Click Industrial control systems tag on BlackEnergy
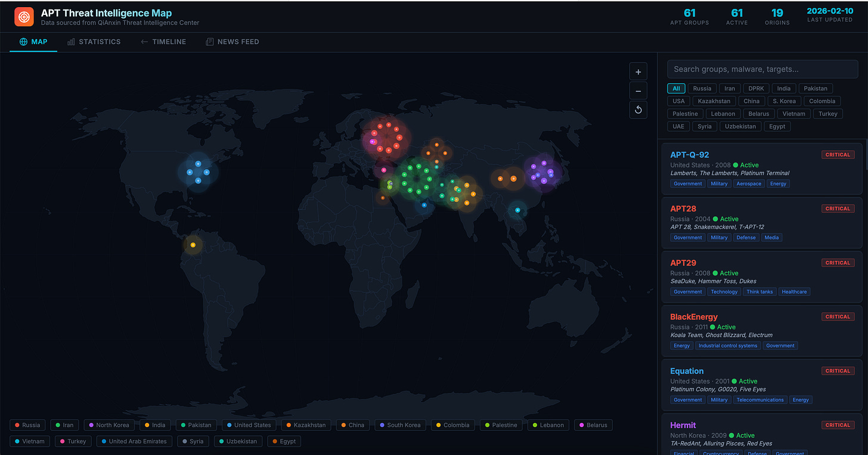Screen dimensions: 868x455 728,346
